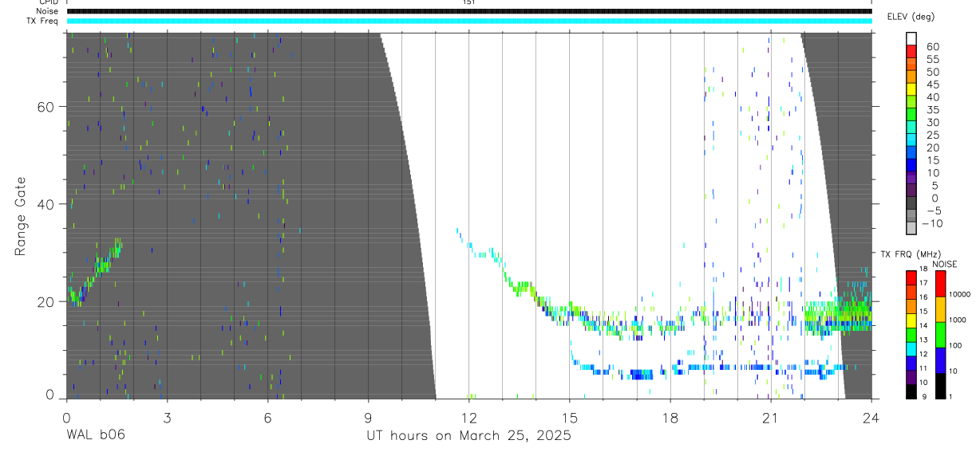Click the cyan TX Freq strip above plot
980x452 pixels.
[469, 21]
